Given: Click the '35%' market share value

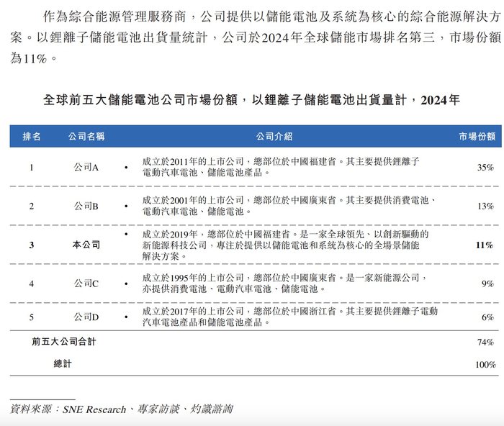Looking at the screenshot, I should [485, 168].
